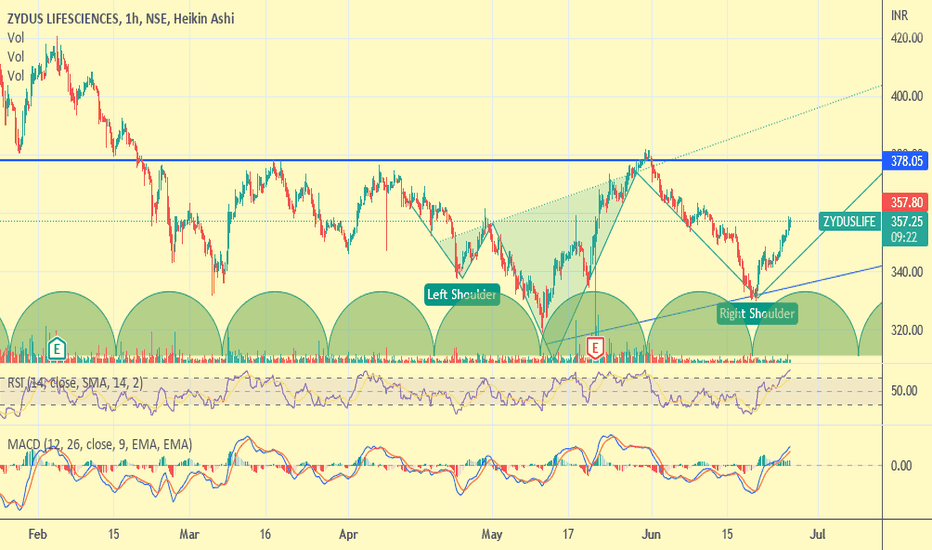Click the Mar date on time axis
The width and height of the screenshot is (932, 550).
189,535
